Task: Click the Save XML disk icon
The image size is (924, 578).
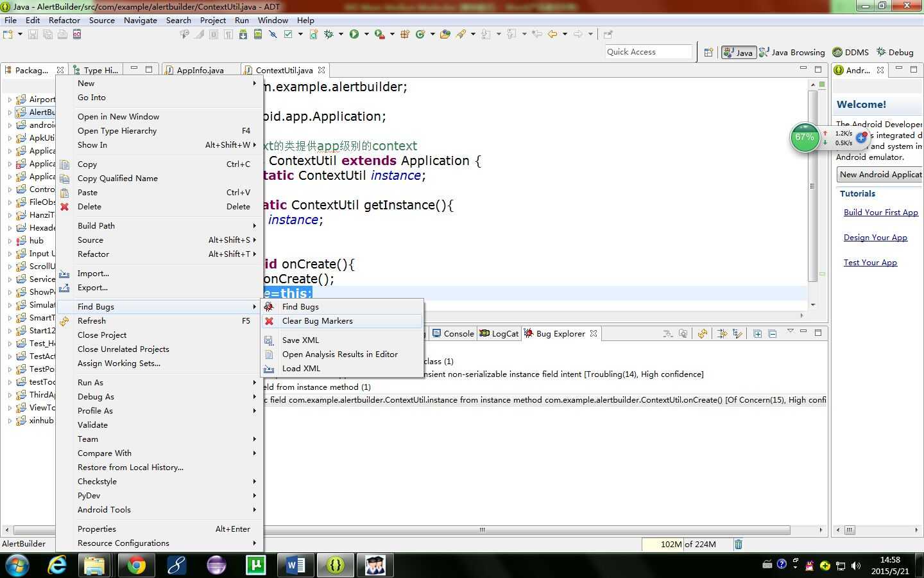Action: [x=269, y=340]
